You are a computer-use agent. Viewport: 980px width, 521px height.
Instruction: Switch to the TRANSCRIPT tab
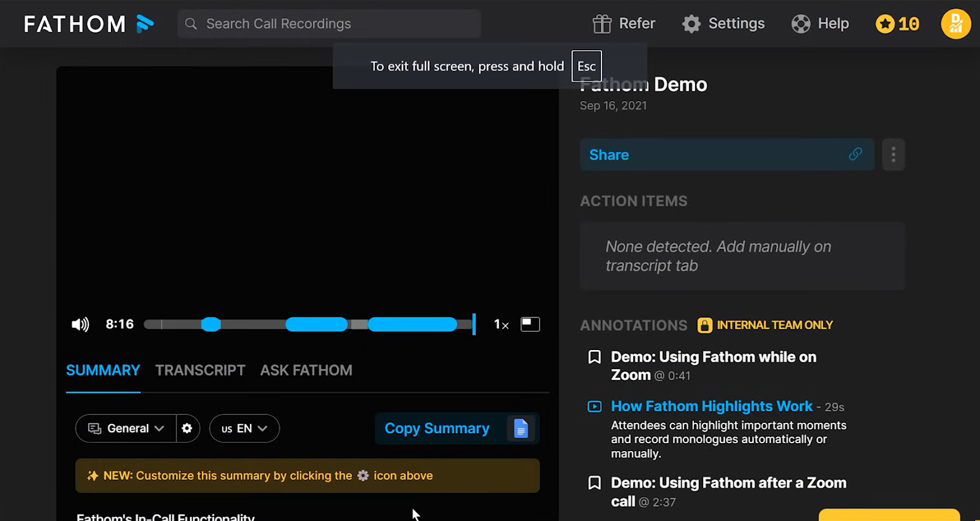click(x=200, y=370)
